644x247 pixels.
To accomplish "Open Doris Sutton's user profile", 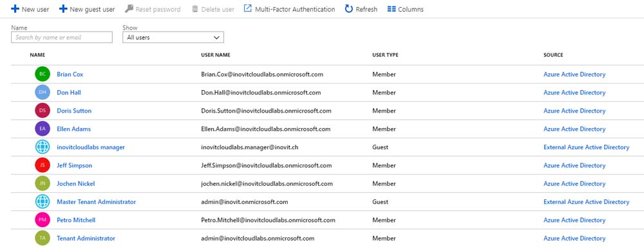I will pyautogui.click(x=74, y=111).
